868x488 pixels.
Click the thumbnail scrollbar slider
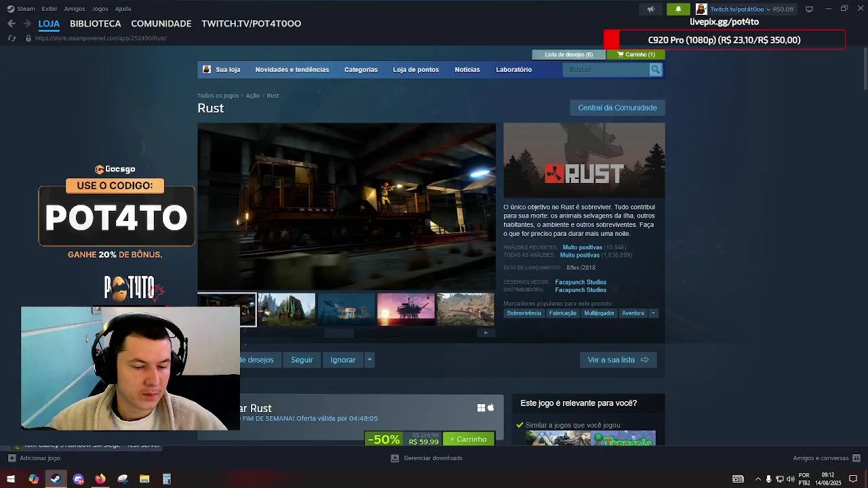tap(338, 333)
